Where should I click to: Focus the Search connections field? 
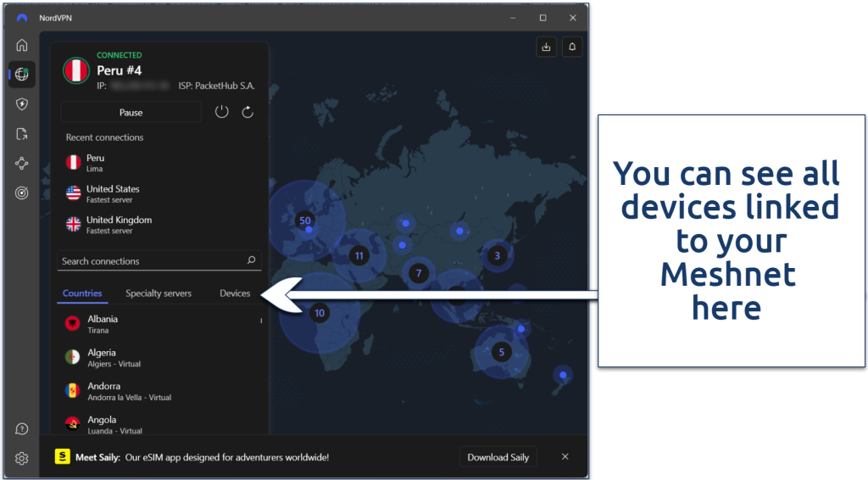coord(159,260)
